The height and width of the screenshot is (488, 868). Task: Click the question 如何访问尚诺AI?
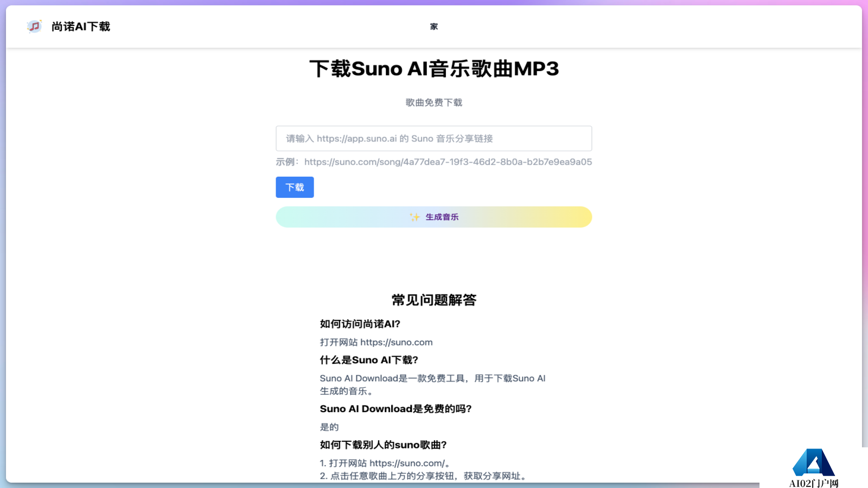360,324
